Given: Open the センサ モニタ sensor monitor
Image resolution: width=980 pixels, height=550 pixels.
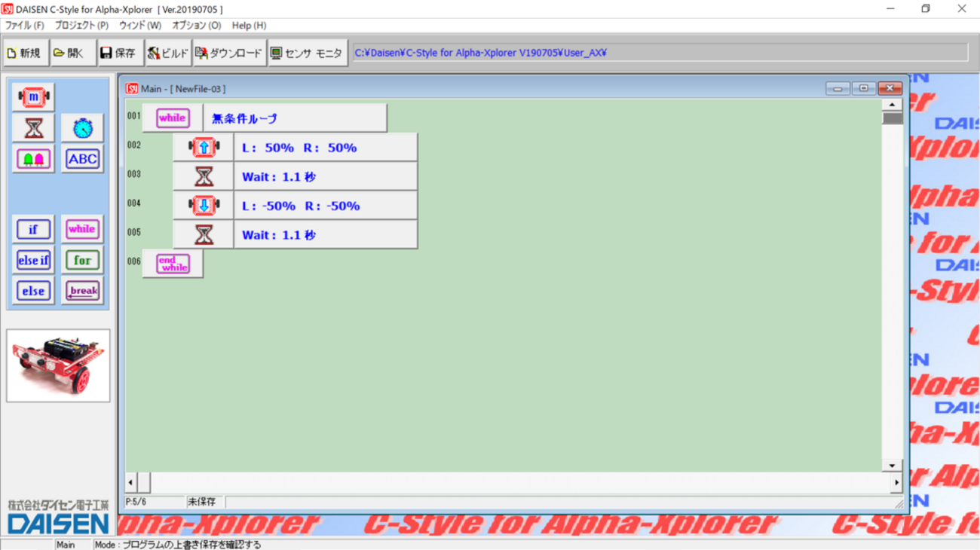Looking at the screenshot, I should (308, 53).
